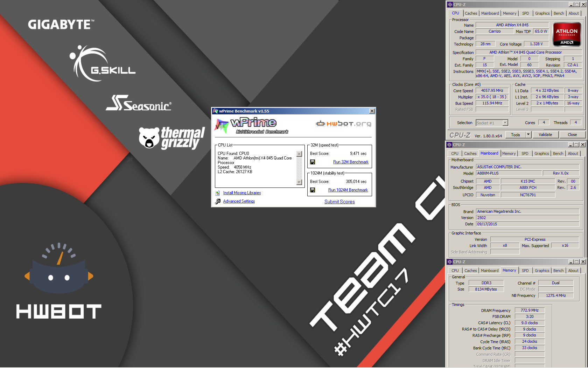The image size is (588, 368).
Task: Select SPD tab in Mainboard CPU-Z window
Action: pyautogui.click(x=525, y=154)
